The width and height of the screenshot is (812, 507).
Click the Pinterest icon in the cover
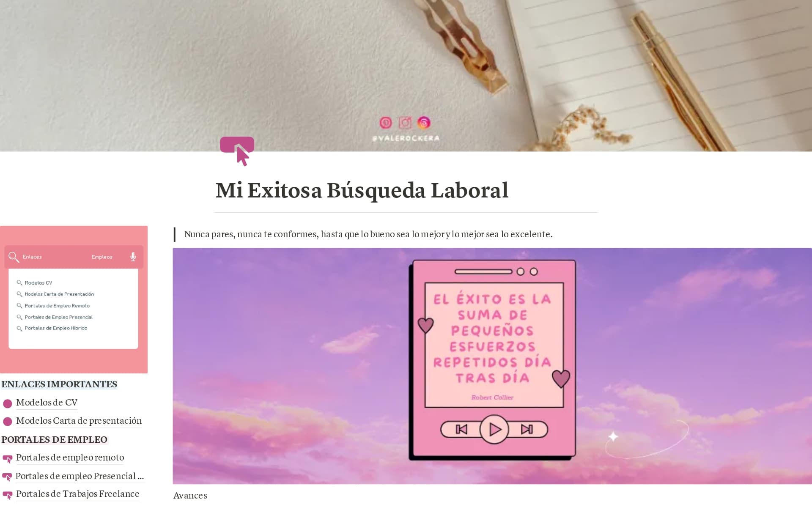pos(386,123)
